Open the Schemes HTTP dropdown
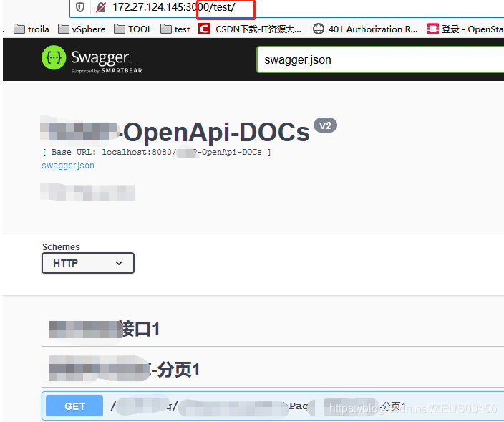Viewport: 504px width, 422px height. [88, 263]
